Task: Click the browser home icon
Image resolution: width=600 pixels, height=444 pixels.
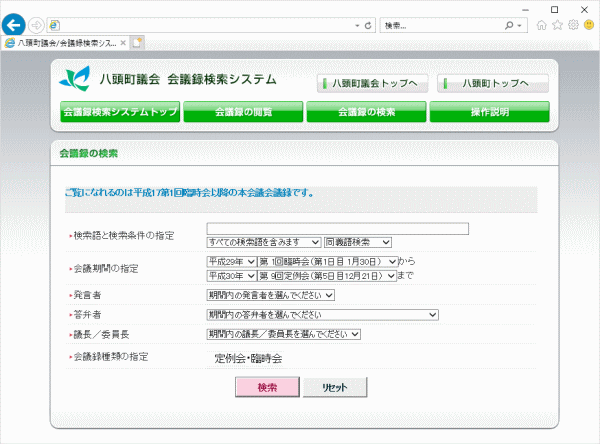Action: click(x=541, y=25)
